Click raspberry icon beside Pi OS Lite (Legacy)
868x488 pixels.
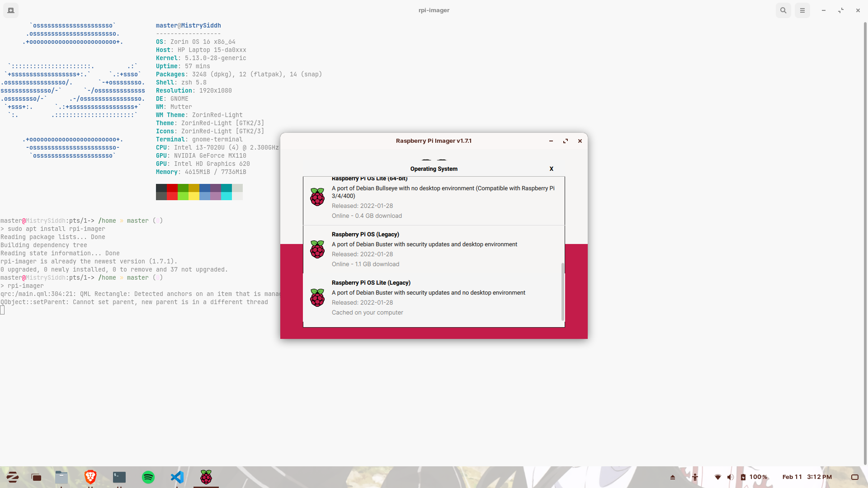click(x=317, y=298)
